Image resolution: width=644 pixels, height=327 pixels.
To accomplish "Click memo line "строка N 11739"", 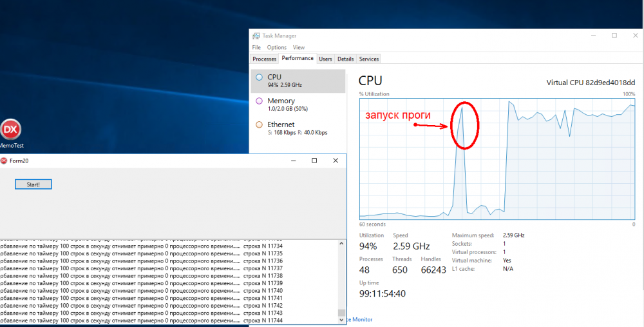I will [263, 283].
